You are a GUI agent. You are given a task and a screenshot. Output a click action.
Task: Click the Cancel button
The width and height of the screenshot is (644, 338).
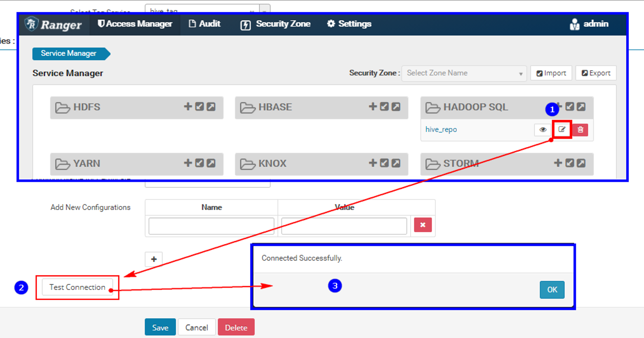coord(196,327)
